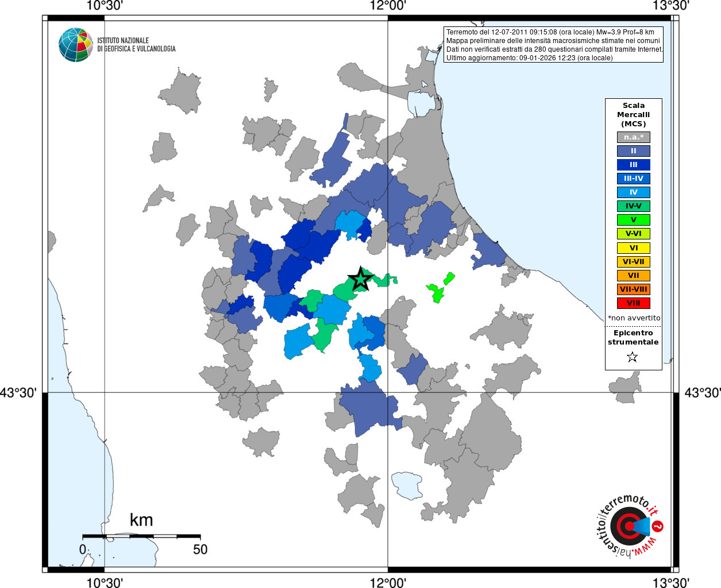Click the gray n.a.* legend swatch
Screen dimensions: 721x588
click(634, 137)
